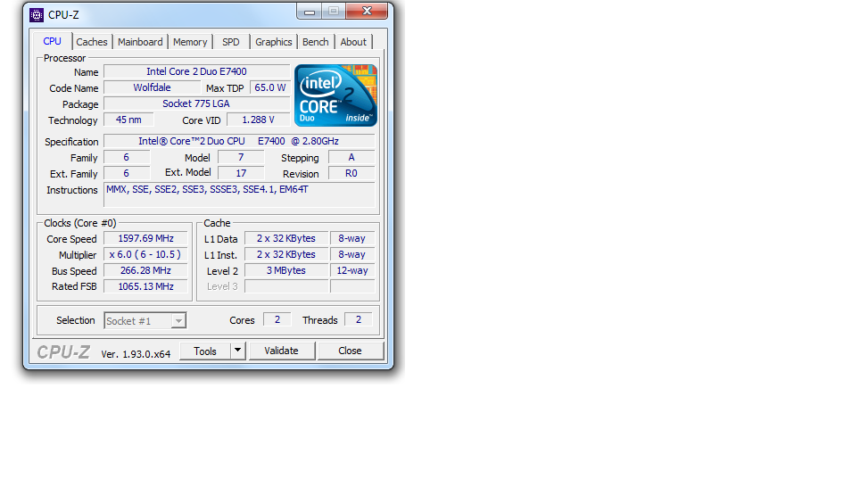Switch to the Bench tab
This screenshot has width=852, height=504.
316,42
